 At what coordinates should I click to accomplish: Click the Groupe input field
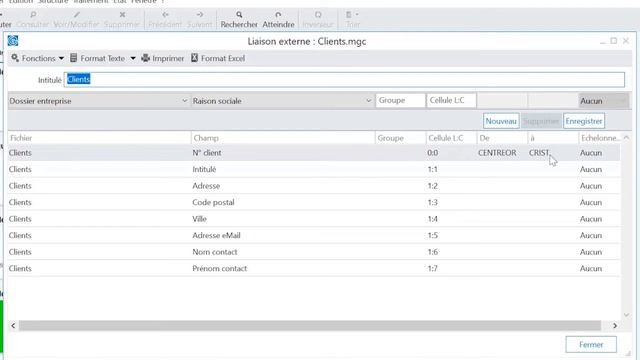(x=400, y=100)
